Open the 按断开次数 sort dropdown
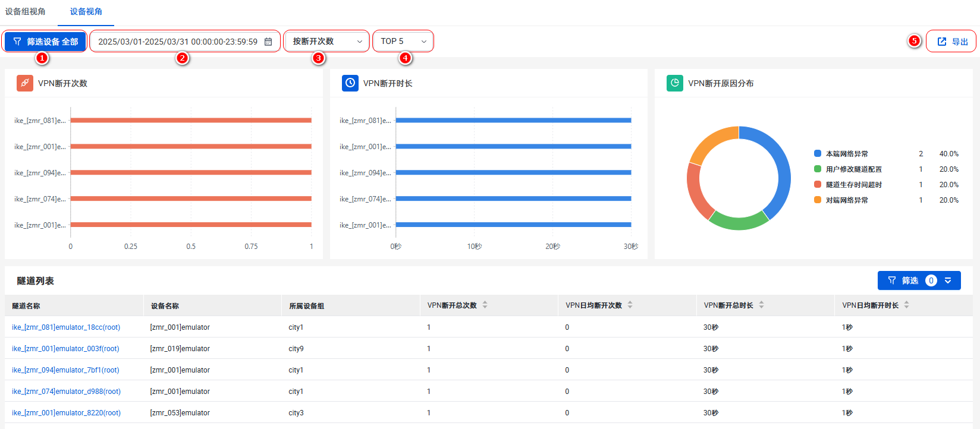 click(x=326, y=42)
